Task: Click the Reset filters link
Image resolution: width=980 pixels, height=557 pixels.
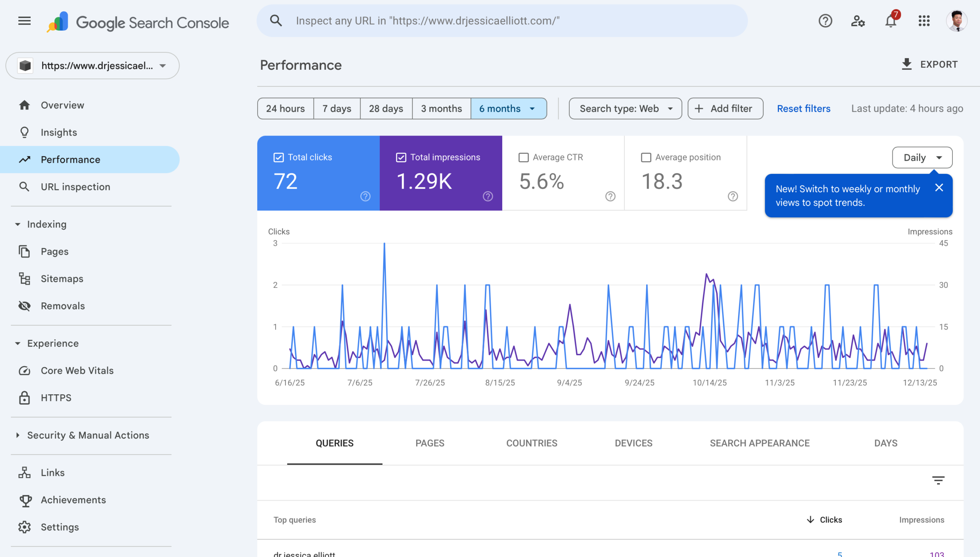Action: click(803, 108)
